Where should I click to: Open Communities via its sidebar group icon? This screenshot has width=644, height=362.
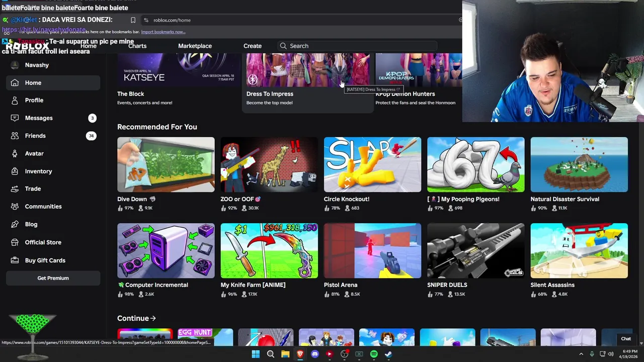[15, 207]
